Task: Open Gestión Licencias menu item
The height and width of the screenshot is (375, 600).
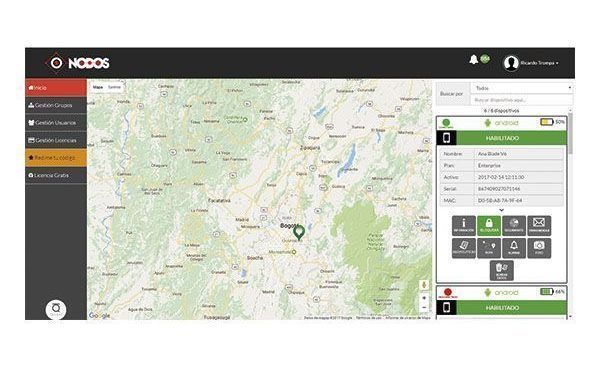Action: 56,140
